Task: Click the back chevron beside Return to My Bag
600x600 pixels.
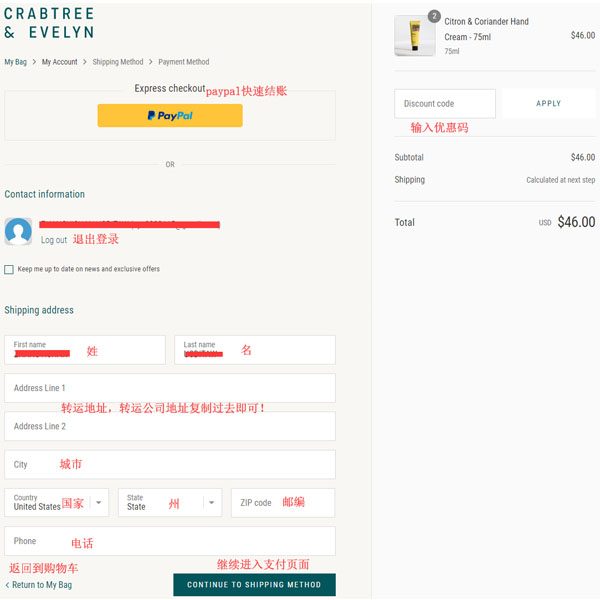Action: point(7,585)
